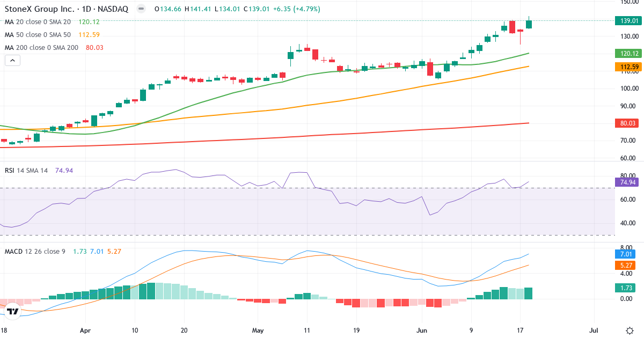Toggle the symbol status pill indicator
Image resolution: width=644 pixels, height=338 pixels.
[141, 9]
